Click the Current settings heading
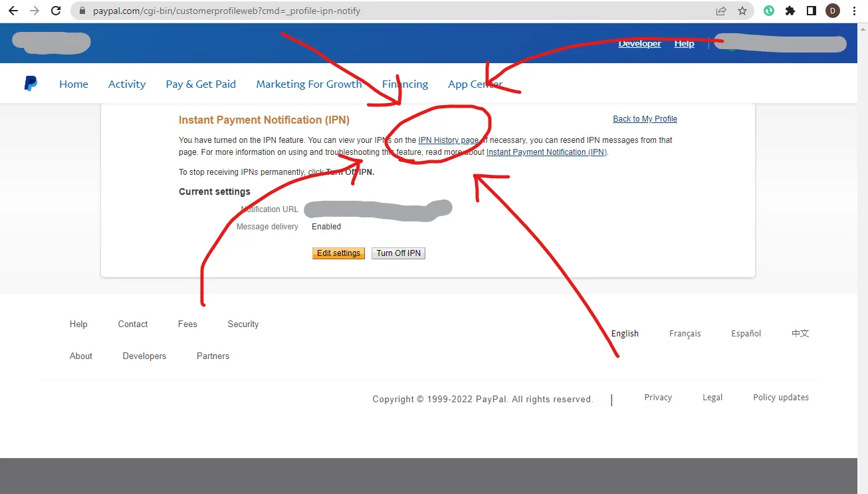This screenshot has height=494, width=868. (215, 191)
